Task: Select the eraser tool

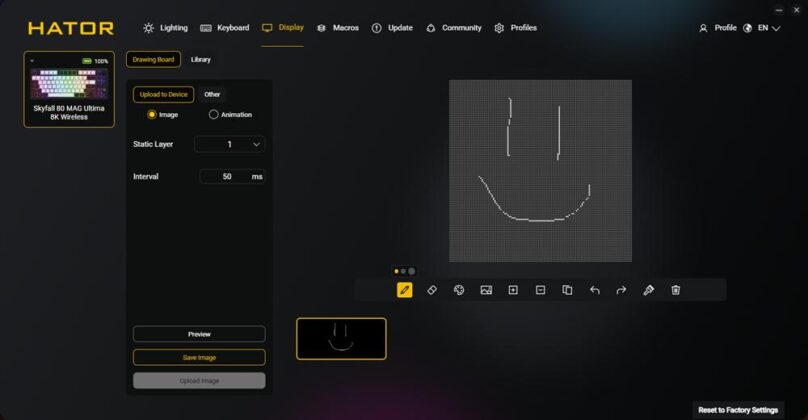Action: tap(432, 290)
